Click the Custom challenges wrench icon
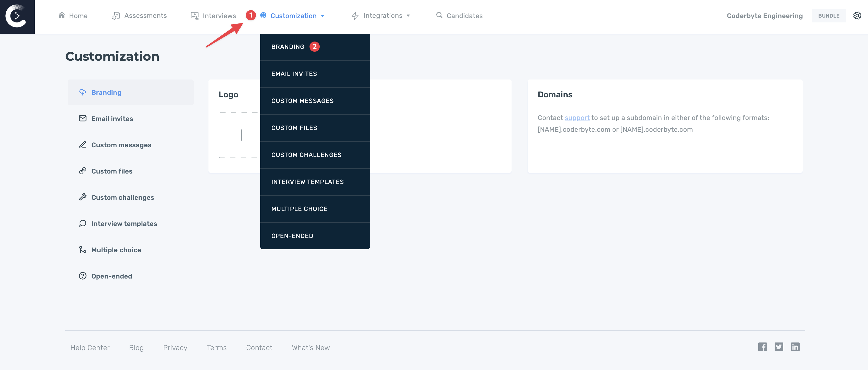The height and width of the screenshot is (370, 868). (x=83, y=197)
